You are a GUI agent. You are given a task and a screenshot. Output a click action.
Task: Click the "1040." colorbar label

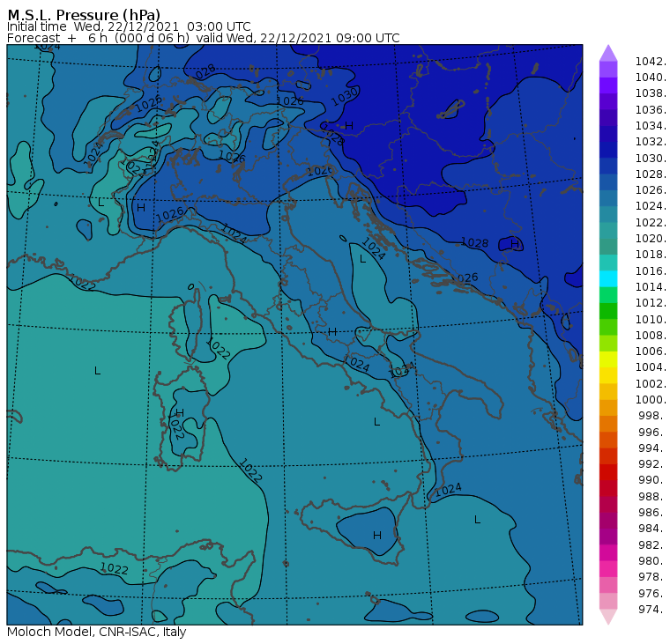point(651,78)
